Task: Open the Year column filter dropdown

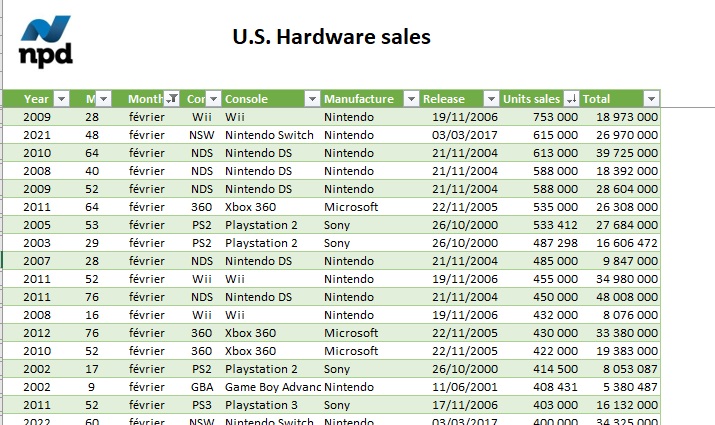Action: coord(61,98)
